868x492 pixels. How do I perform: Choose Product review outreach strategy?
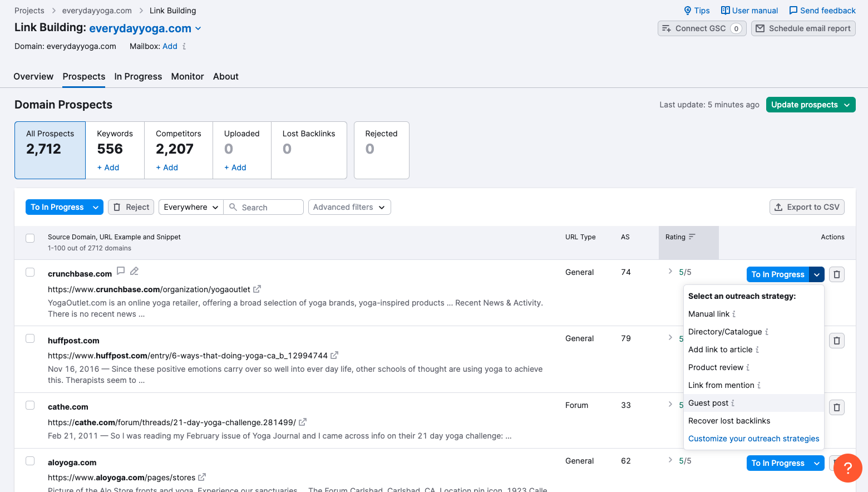pyautogui.click(x=753, y=367)
